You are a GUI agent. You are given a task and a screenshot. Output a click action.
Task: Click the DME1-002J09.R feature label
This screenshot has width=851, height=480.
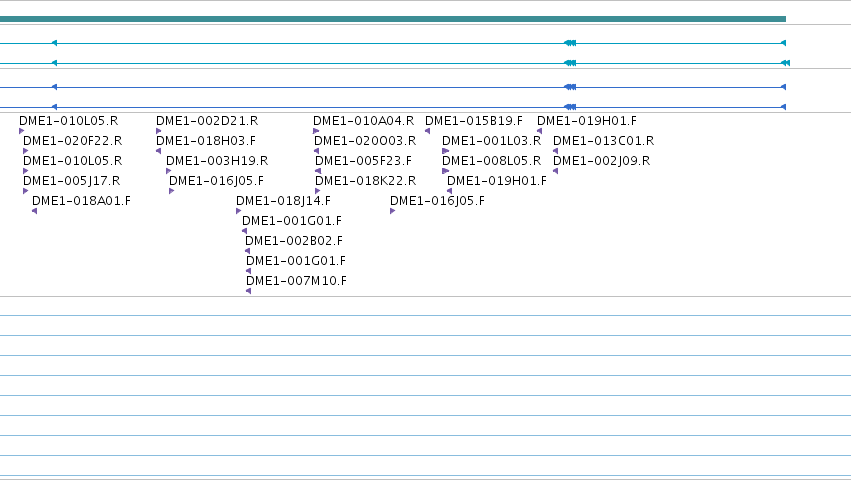click(601, 161)
